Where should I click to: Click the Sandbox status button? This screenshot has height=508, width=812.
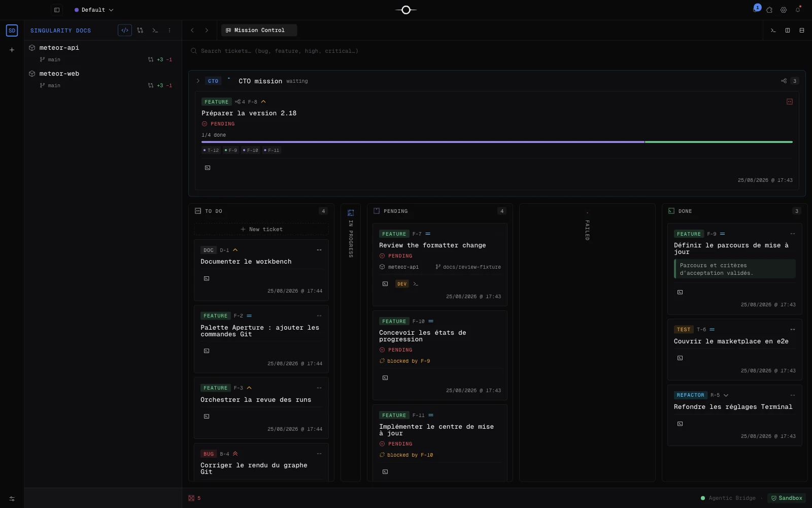point(787,498)
